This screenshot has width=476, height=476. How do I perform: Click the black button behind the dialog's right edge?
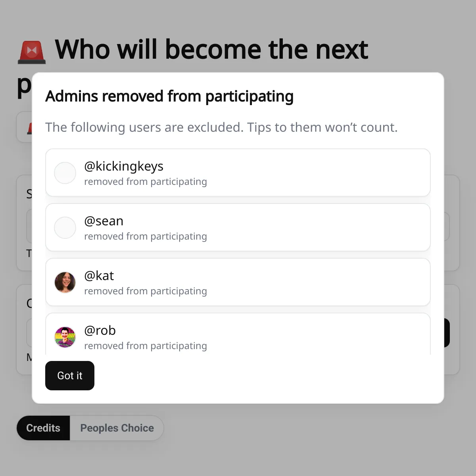click(447, 332)
